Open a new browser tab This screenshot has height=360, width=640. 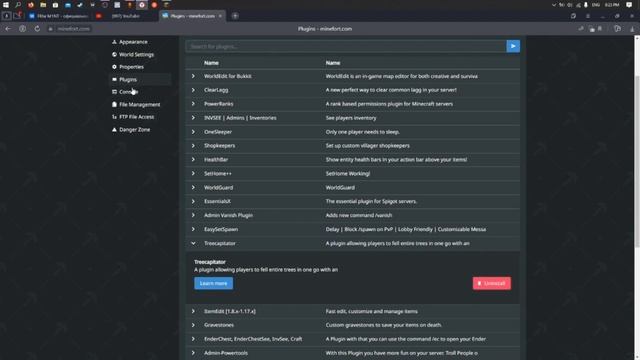235,16
